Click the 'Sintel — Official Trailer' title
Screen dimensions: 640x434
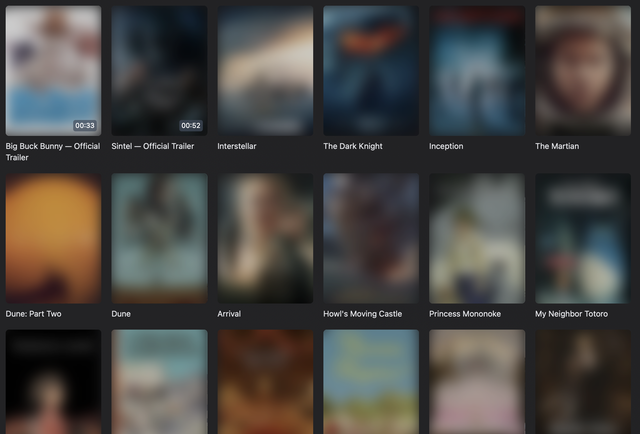click(x=153, y=146)
